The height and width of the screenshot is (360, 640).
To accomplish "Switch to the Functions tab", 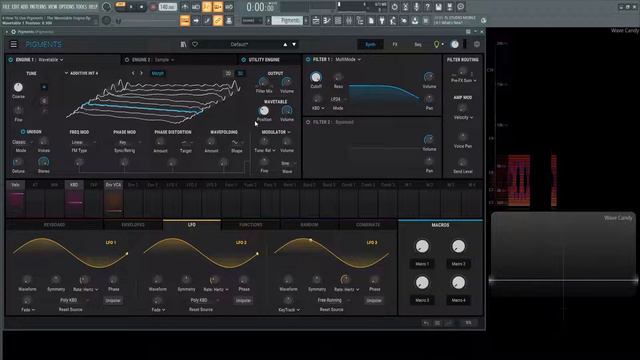I will (x=251, y=225).
